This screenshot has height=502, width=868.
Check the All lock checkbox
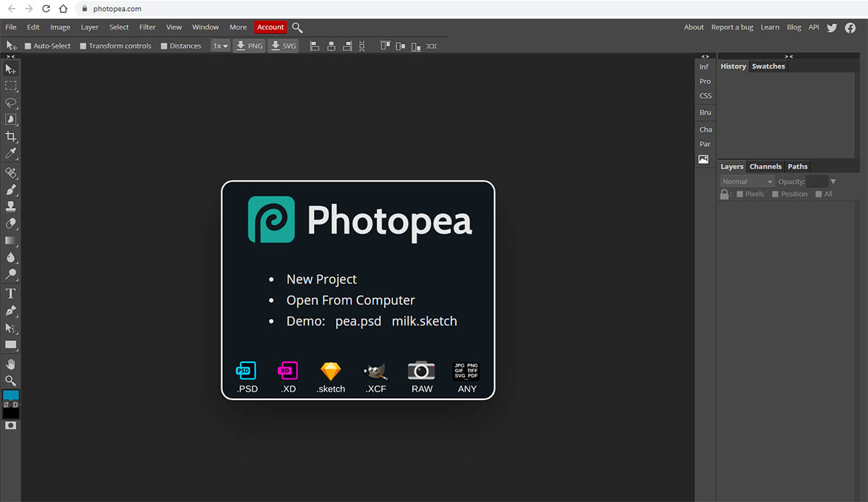click(x=819, y=194)
